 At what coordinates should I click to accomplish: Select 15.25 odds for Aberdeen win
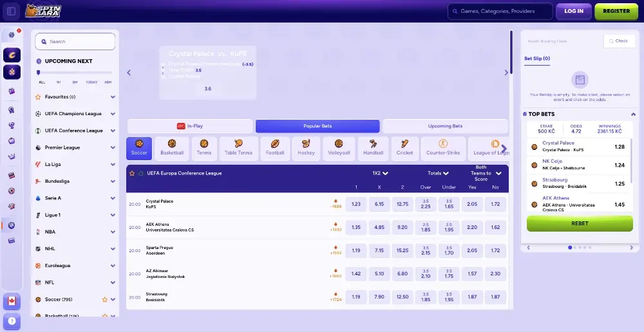[402, 250]
